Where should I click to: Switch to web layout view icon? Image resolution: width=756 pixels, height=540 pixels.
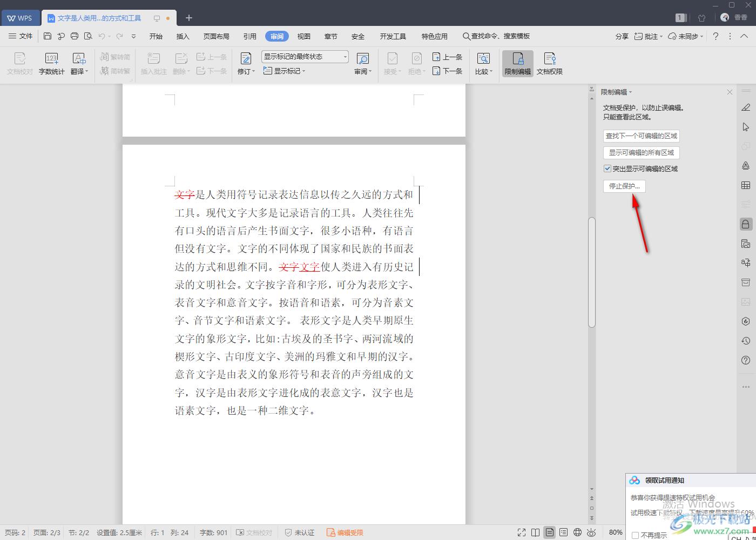578,532
